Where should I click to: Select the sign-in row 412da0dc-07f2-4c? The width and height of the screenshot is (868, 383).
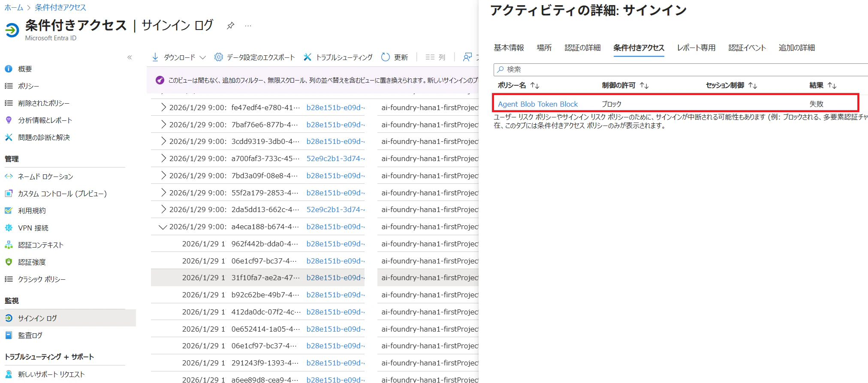click(x=316, y=311)
